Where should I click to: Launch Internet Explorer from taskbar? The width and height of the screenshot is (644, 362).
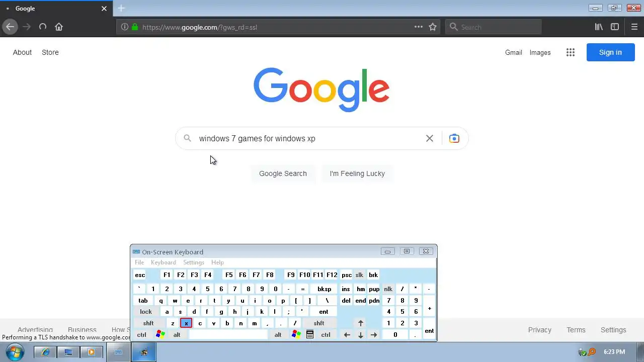point(46,352)
